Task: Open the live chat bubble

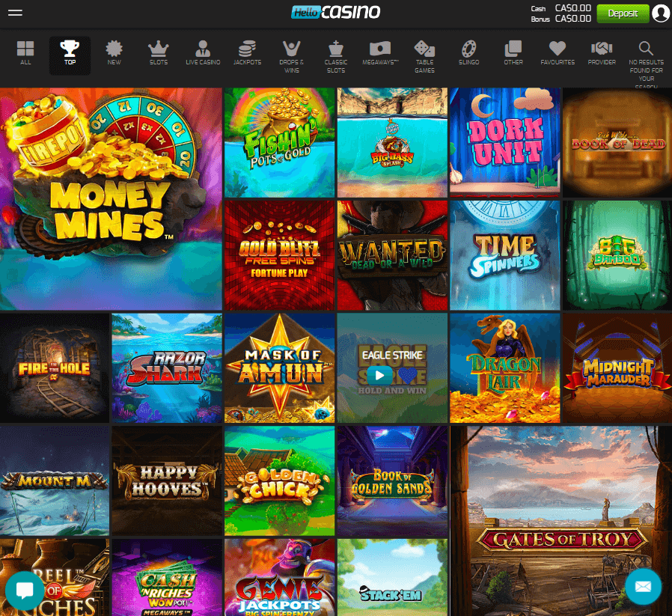Action: [25, 591]
